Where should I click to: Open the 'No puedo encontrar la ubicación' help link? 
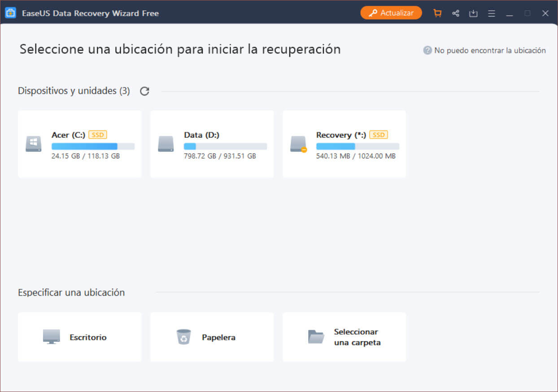click(x=490, y=50)
